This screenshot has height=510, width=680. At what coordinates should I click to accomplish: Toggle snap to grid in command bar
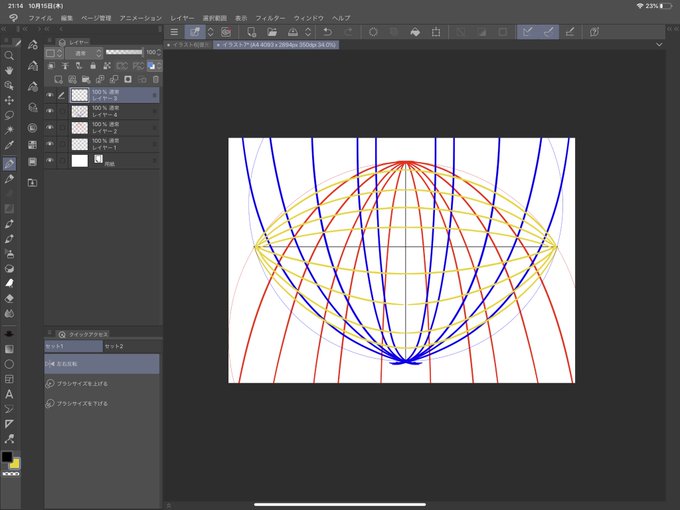(570, 32)
